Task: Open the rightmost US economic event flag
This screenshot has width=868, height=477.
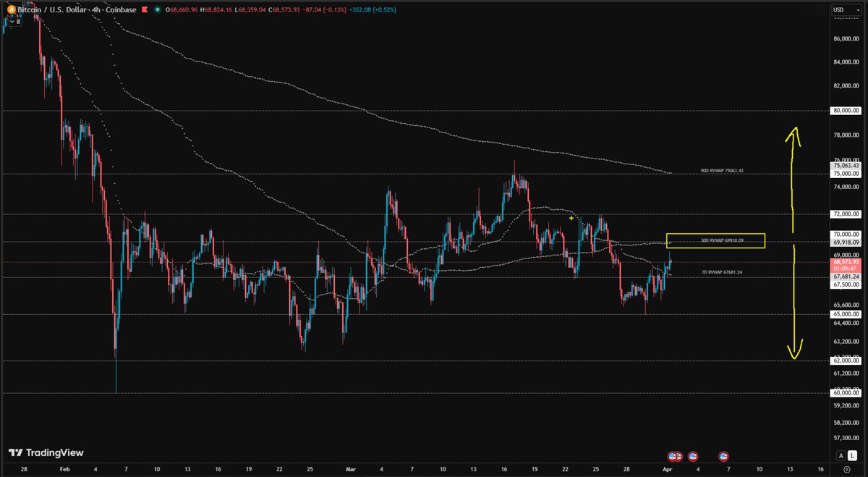Action: point(723,456)
